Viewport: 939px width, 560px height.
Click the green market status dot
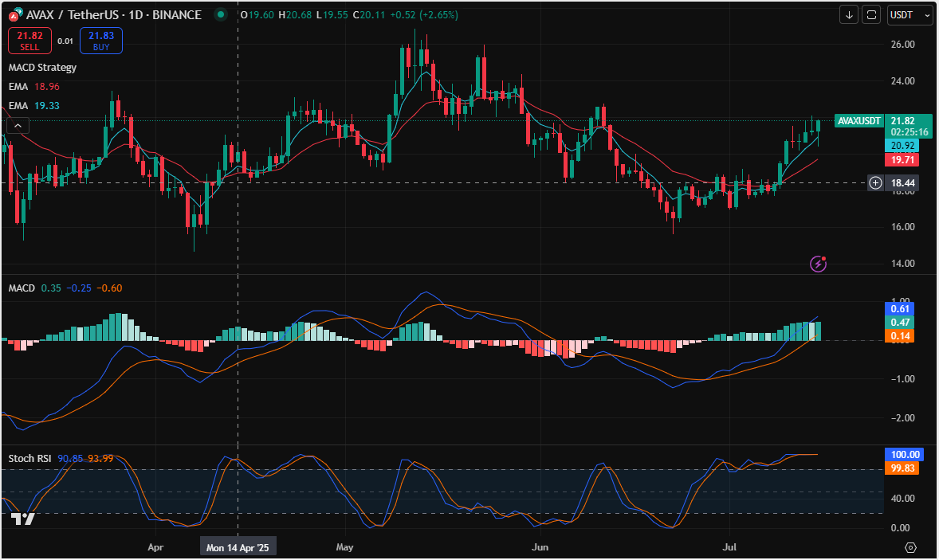221,14
